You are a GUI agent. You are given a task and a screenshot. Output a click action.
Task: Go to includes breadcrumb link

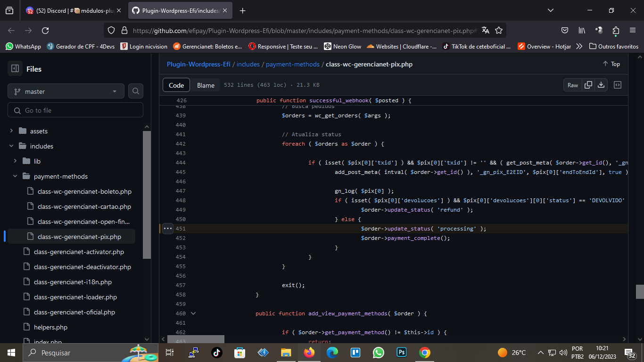[248, 64]
